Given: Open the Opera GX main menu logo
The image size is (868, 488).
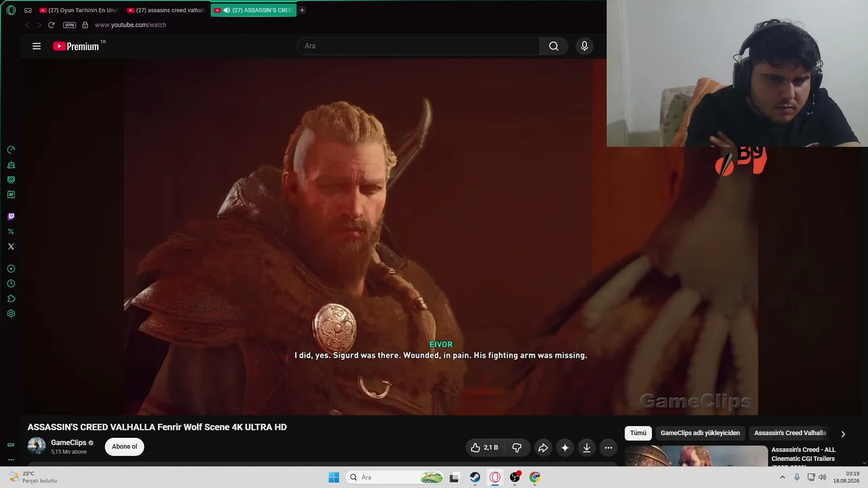Looking at the screenshot, I should (11, 10).
